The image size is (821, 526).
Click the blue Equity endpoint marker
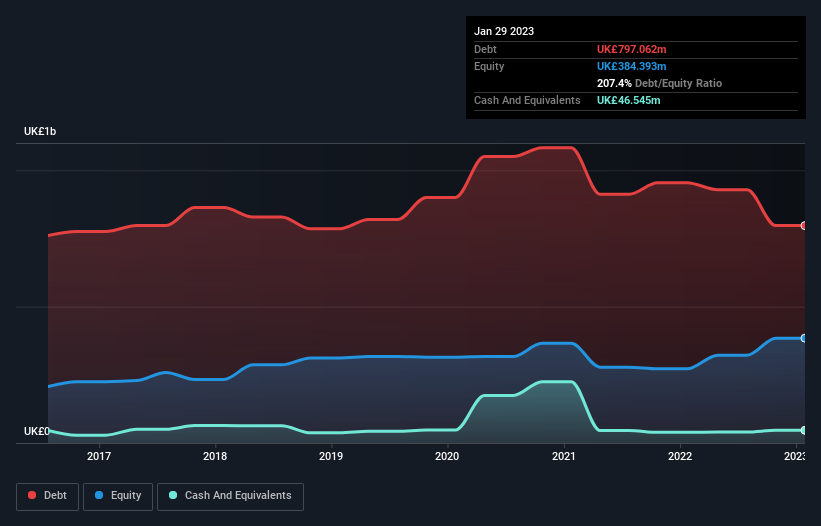tap(804, 338)
